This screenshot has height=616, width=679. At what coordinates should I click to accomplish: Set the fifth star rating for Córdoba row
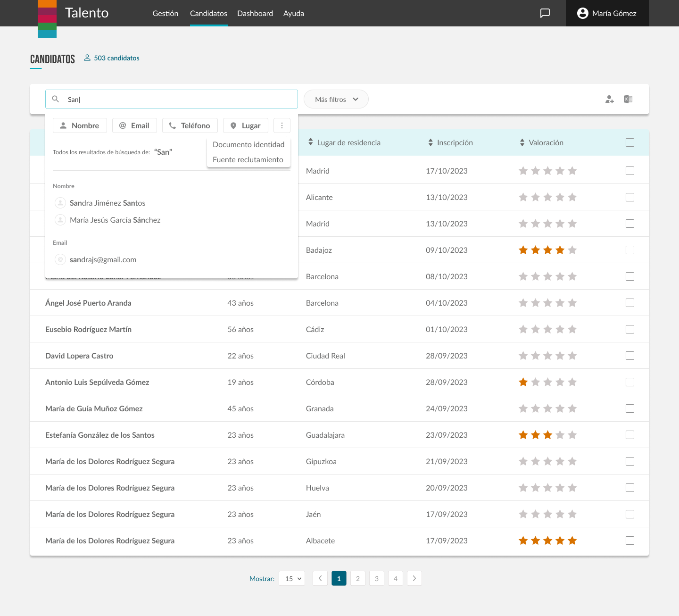[x=572, y=382]
